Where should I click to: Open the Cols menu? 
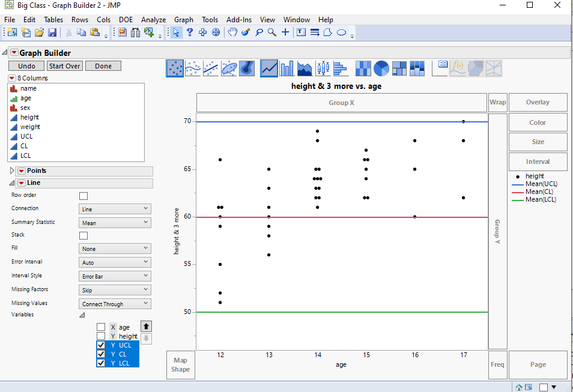coord(104,20)
